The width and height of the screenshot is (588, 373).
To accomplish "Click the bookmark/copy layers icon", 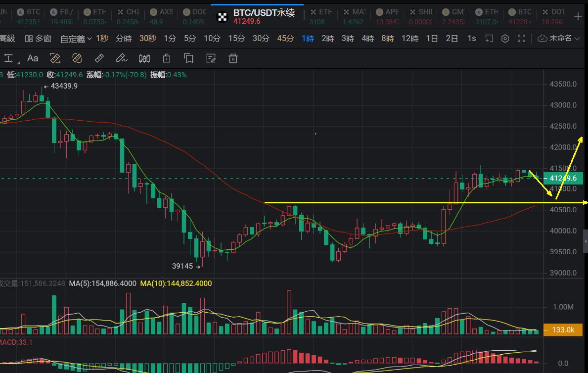I will (188, 58).
